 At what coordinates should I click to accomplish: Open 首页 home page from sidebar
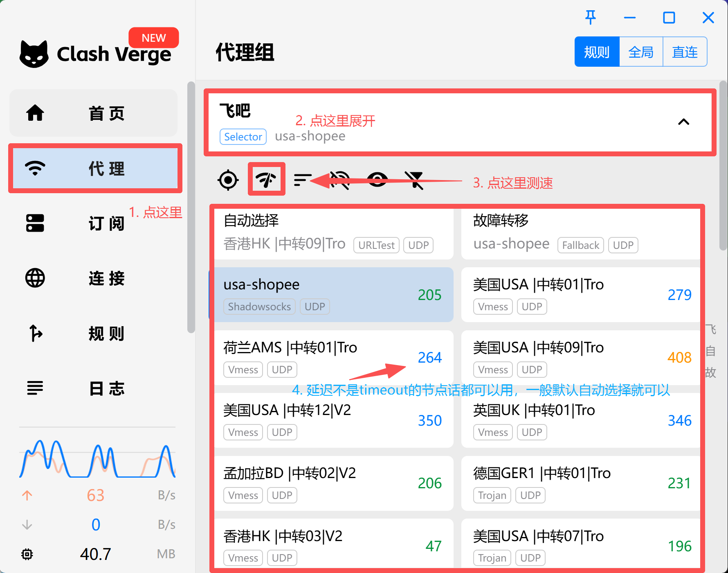pos(94,113)
